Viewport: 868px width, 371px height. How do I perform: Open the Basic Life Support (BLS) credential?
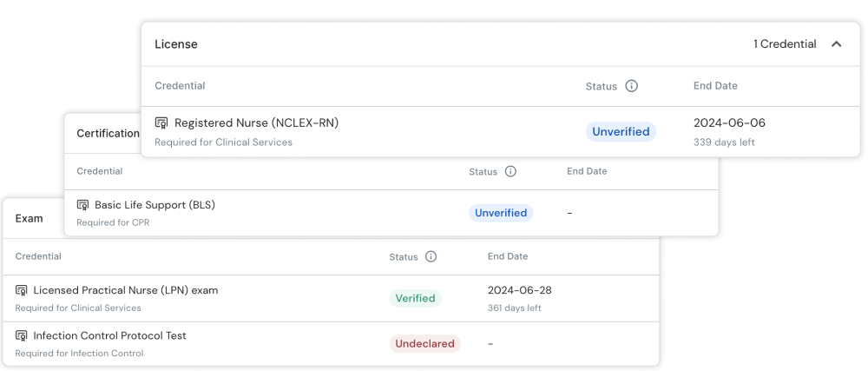[x=155, y=205]
